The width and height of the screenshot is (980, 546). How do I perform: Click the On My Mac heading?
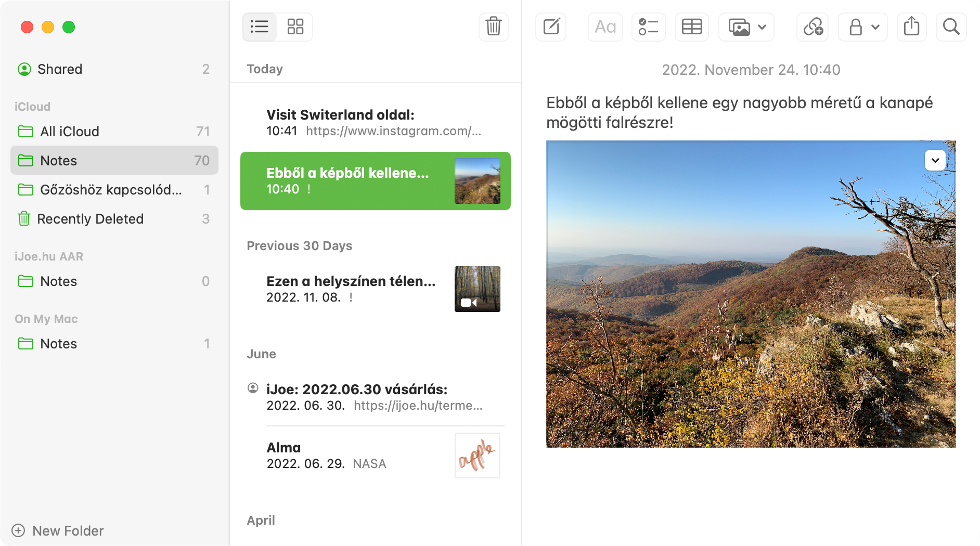(x=46, y=319)
